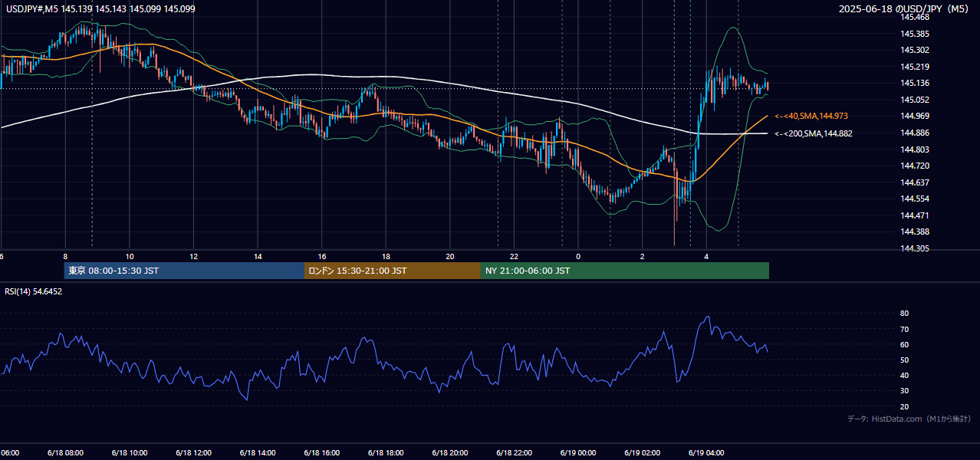Click price axis value 144.803

pyautogui.click(x=914, y=149)
